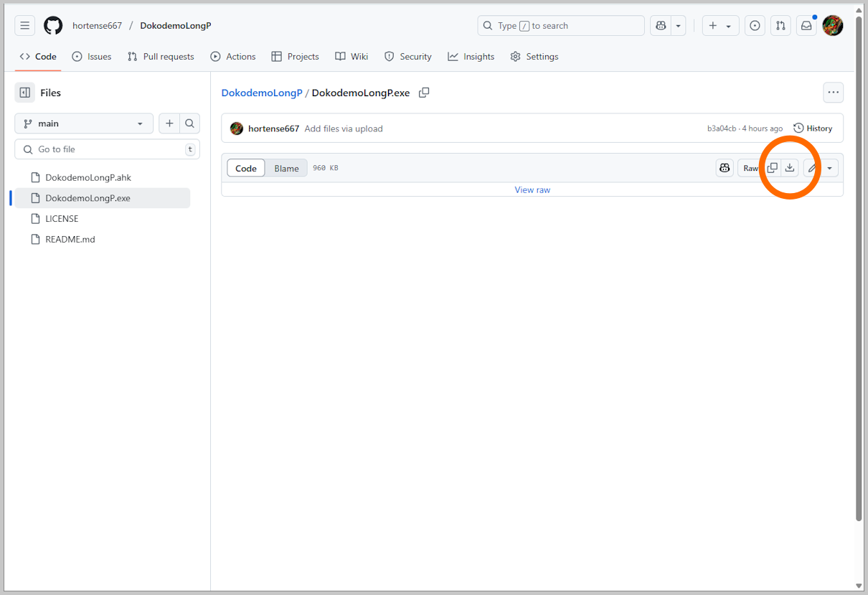Open Copilot chat icon in header
This screenshot has width=868, height=595.
661,26
